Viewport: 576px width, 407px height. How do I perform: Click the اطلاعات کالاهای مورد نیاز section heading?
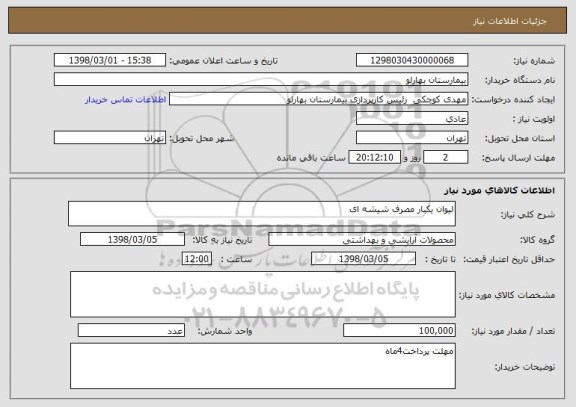click(x=500, y=190)
